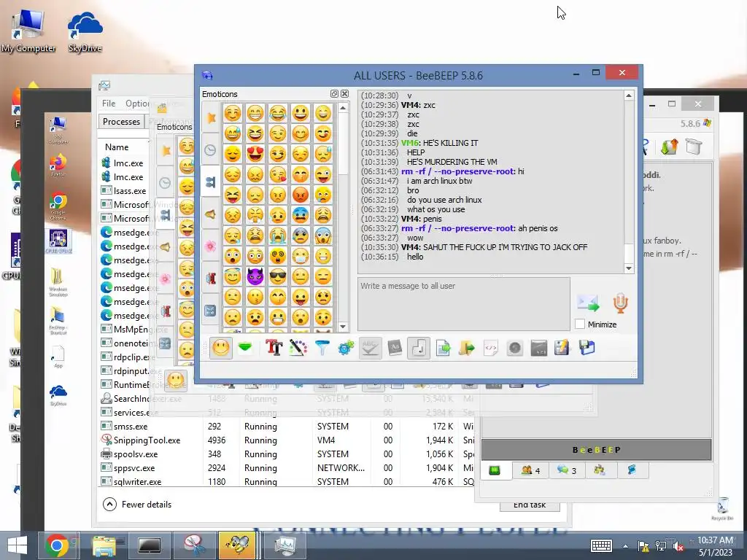Screen dimensions: 747x560
Task: Close the Emoticons panel
Action: pos(345,94)
